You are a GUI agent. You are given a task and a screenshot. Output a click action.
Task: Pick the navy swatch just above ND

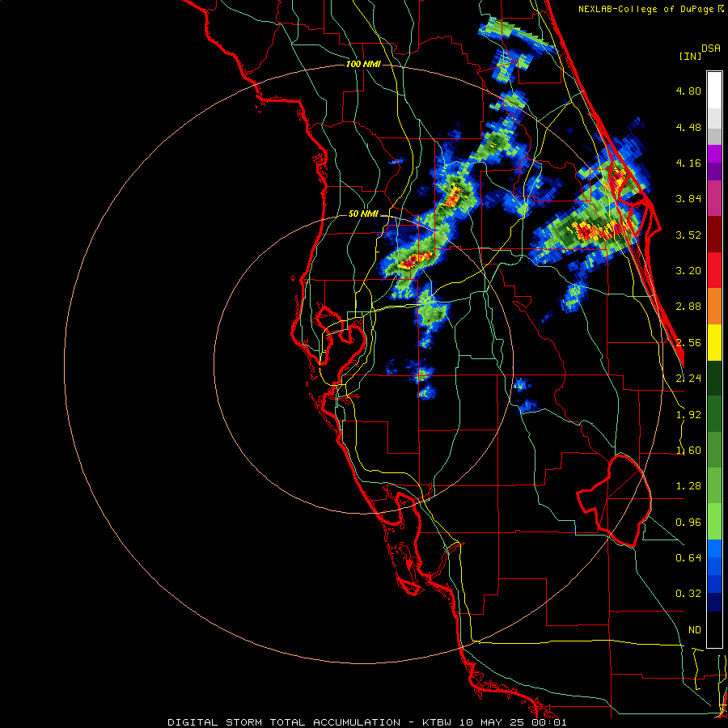pos(714,603)
